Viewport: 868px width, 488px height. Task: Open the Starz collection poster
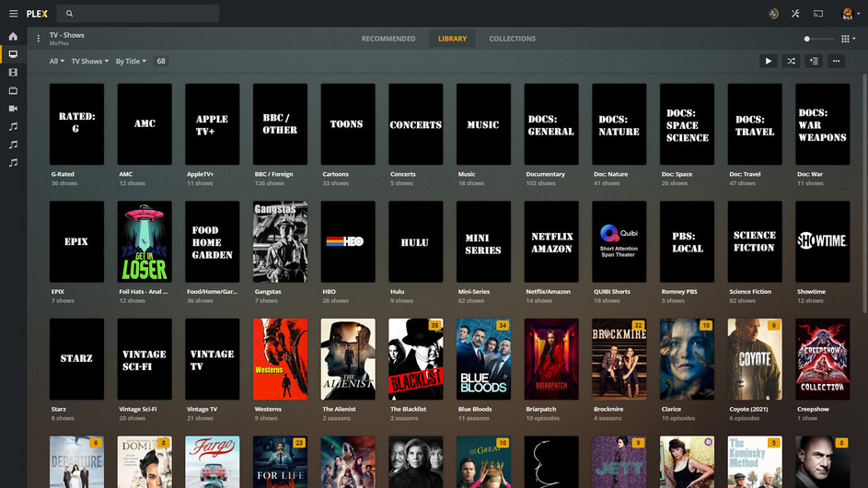coord(76,359)
